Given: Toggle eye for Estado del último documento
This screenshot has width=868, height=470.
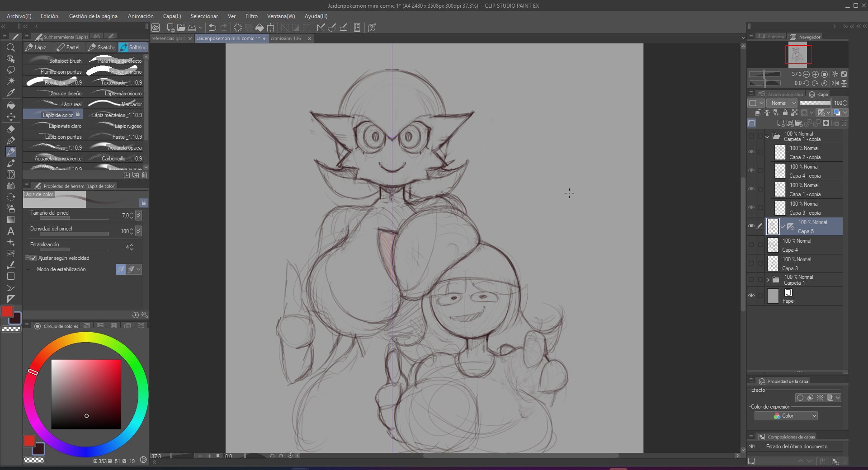Looking at the screenshot, I should [752, 446].
